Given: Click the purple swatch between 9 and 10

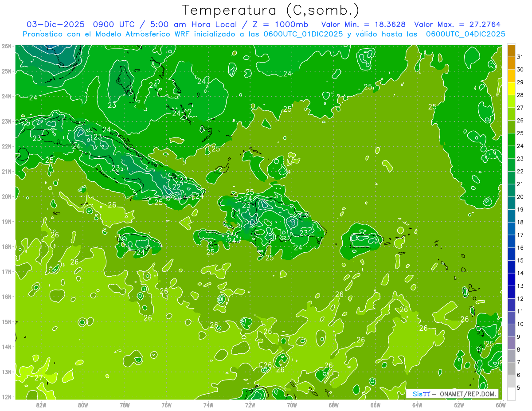Looking at the screenshot, I should (511, 330).
